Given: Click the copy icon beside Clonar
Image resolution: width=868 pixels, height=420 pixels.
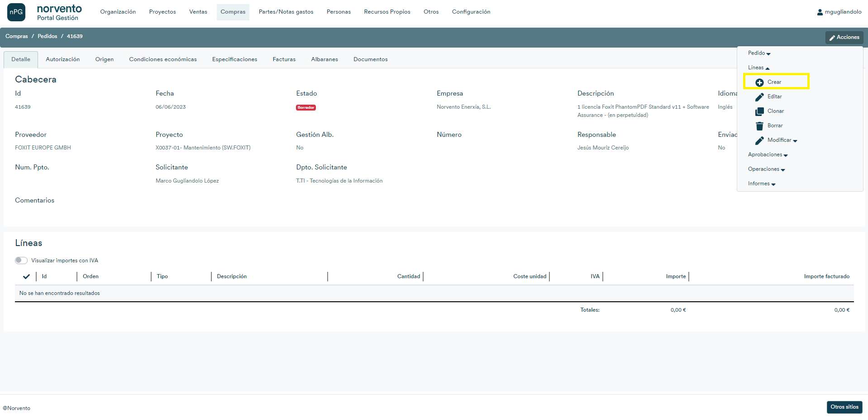Looking at the screenshot, I should (x=759, y=111).
